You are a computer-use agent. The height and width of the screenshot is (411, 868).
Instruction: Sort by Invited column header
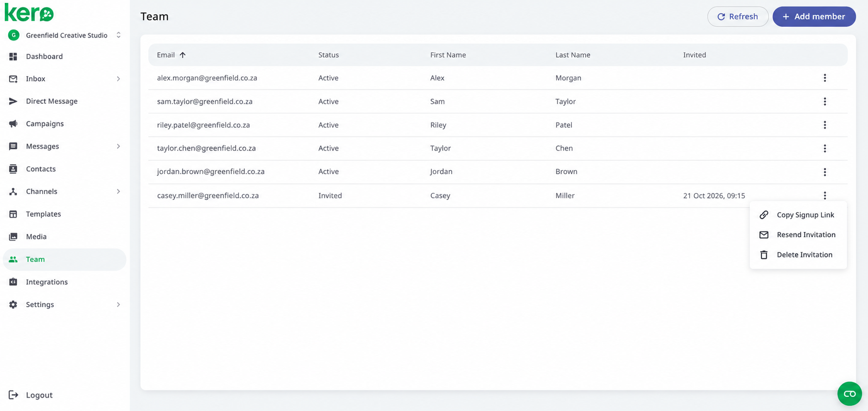pyautogui.click(x=694, y=55)
